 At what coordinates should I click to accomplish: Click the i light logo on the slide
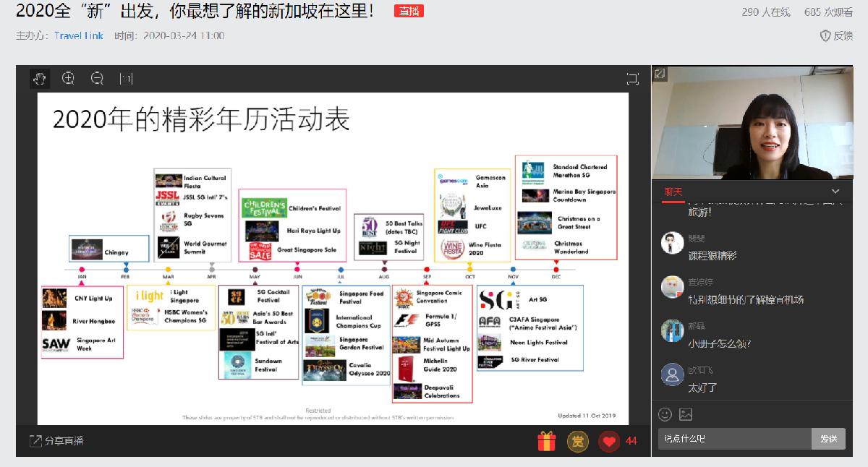coord(150,296)
